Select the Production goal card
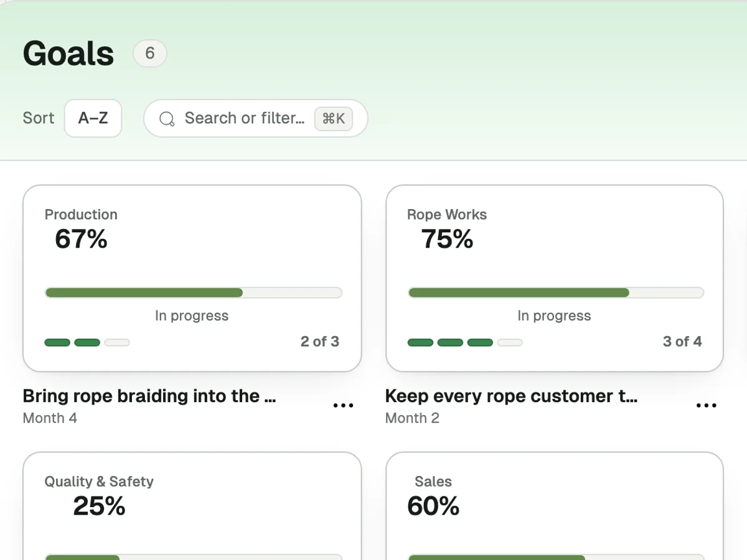747x560 pixels. coord(192,278)
